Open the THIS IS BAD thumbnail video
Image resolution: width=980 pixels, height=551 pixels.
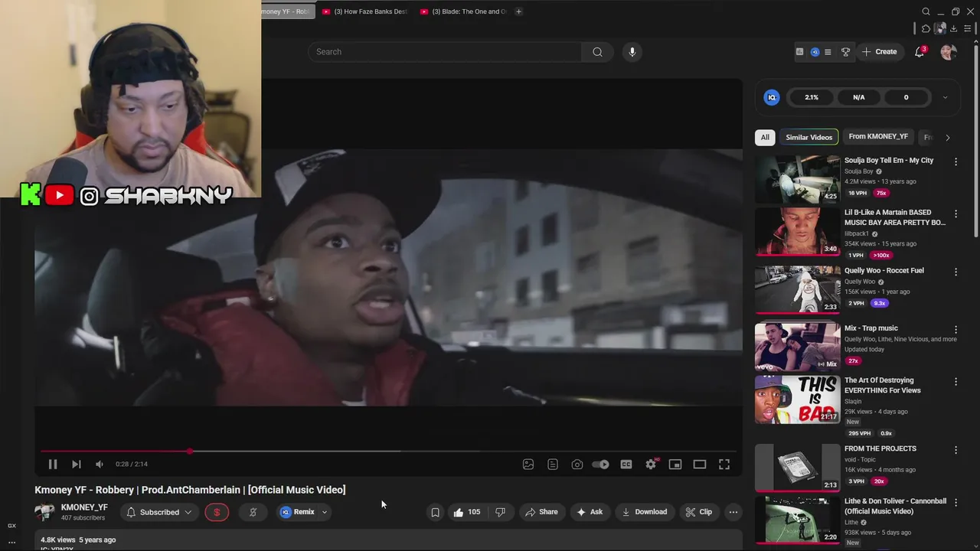[797, 399]
